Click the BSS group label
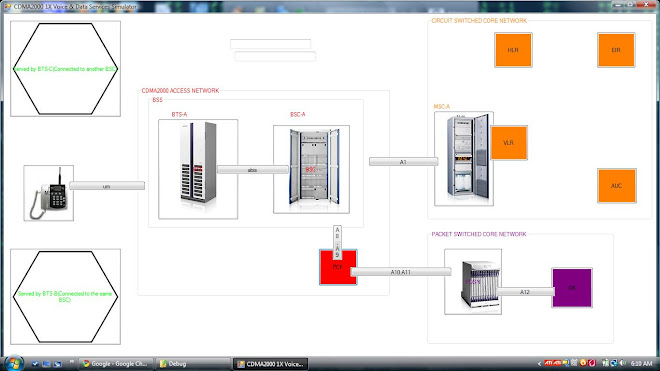660x371 pixels. (157, 100)
